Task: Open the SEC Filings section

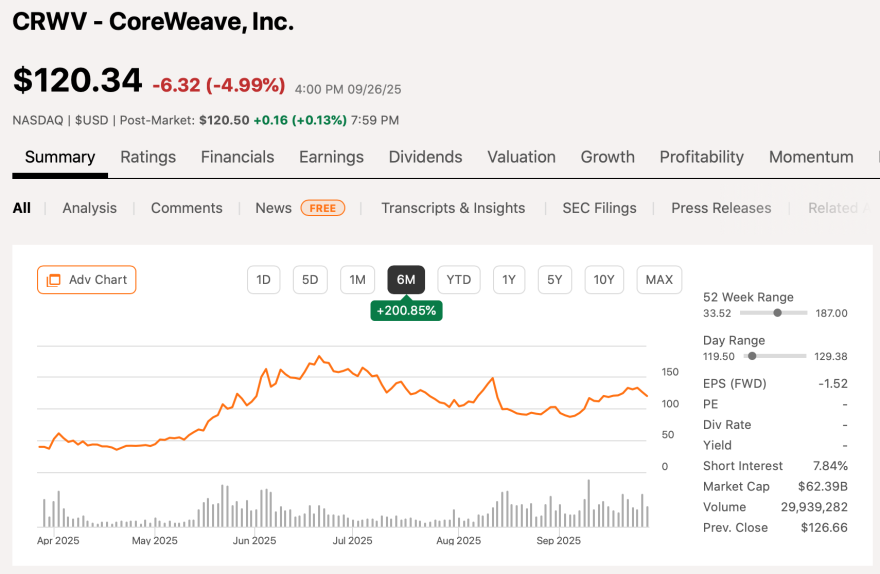Action: click(599, 208)
